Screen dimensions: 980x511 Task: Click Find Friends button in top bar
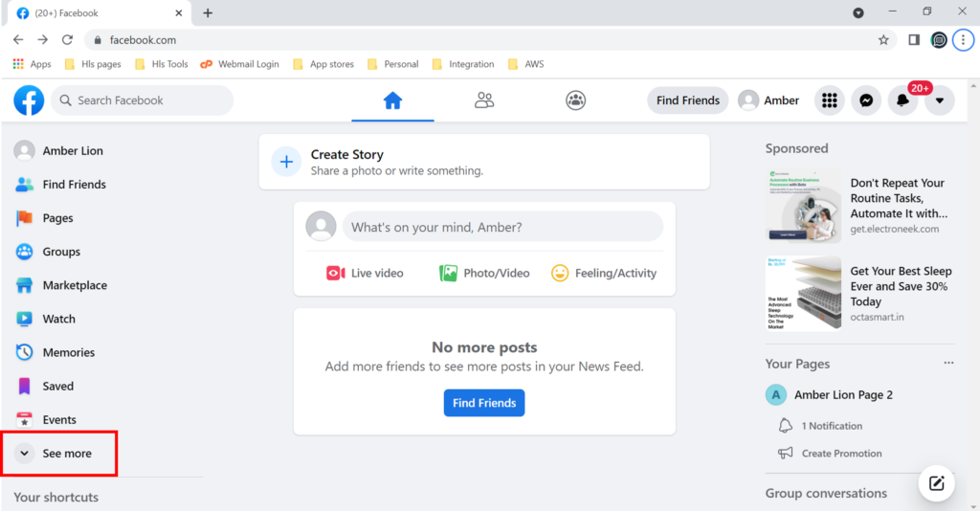pyautogui.click(x=687, y=100)
